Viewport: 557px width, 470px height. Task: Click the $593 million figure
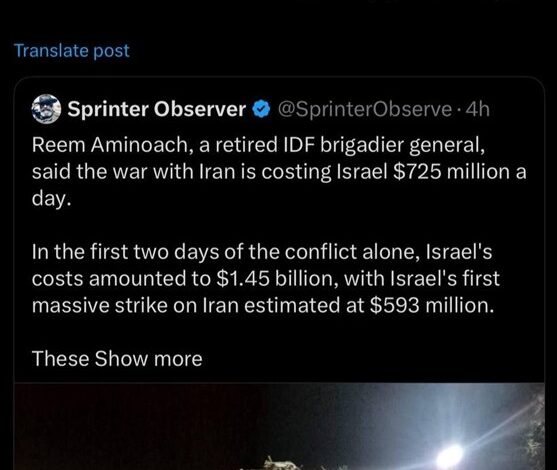(x=429, y=306)
